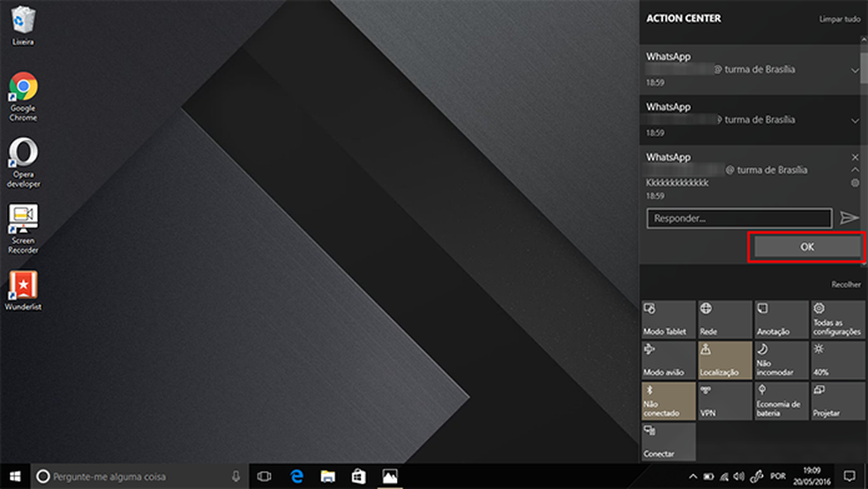The image size is (868, 489).
Task: Send the reply with the arrow icon
Action: [849, 218]
